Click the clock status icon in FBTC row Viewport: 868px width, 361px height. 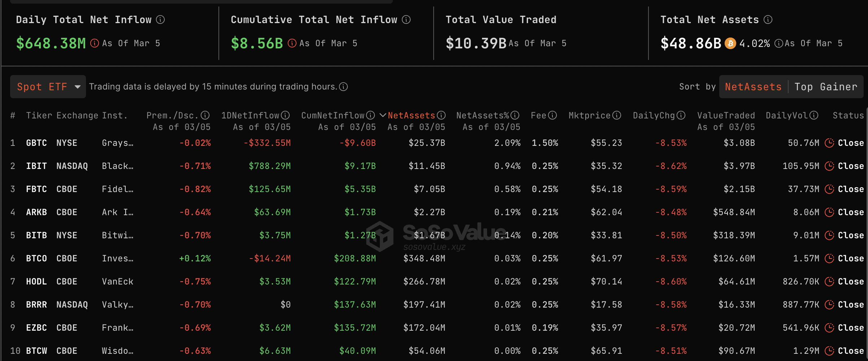pyautogui.click(x=829, y=189)
